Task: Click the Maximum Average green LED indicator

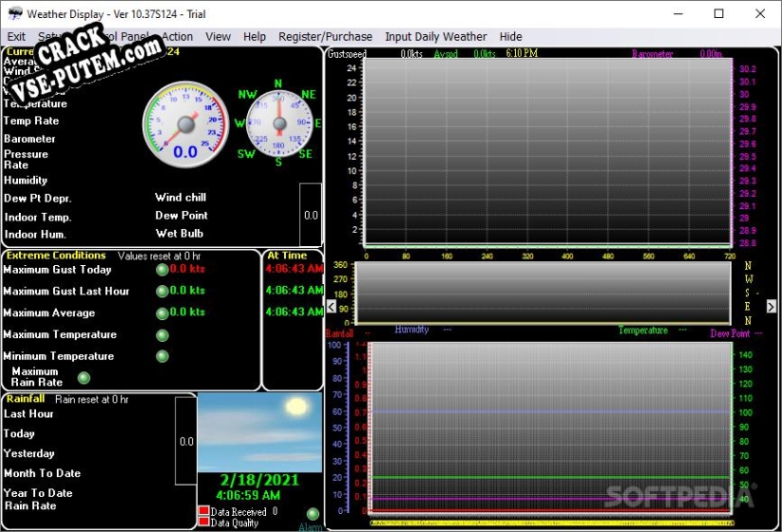Action: point(162,313)
